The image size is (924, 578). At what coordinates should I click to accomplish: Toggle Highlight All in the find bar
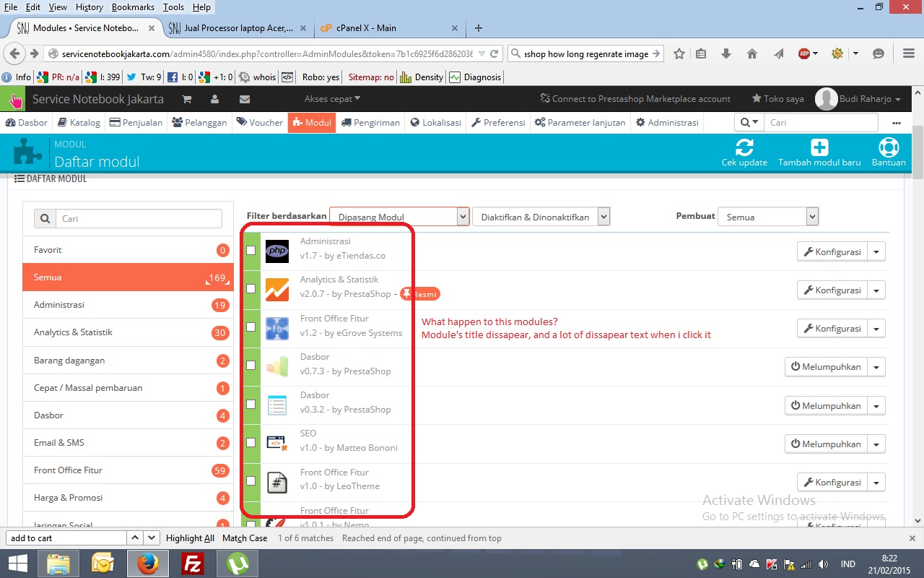point(190,538)
